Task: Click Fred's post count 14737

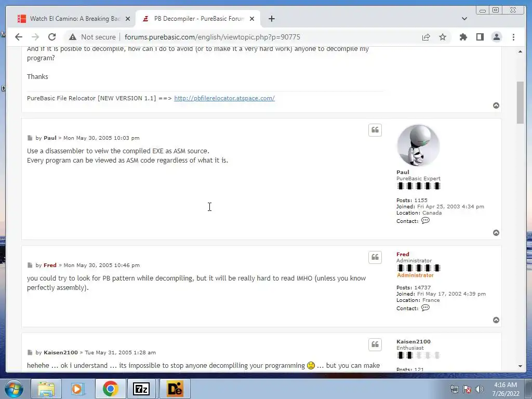Action: click(x=422, y=287)
